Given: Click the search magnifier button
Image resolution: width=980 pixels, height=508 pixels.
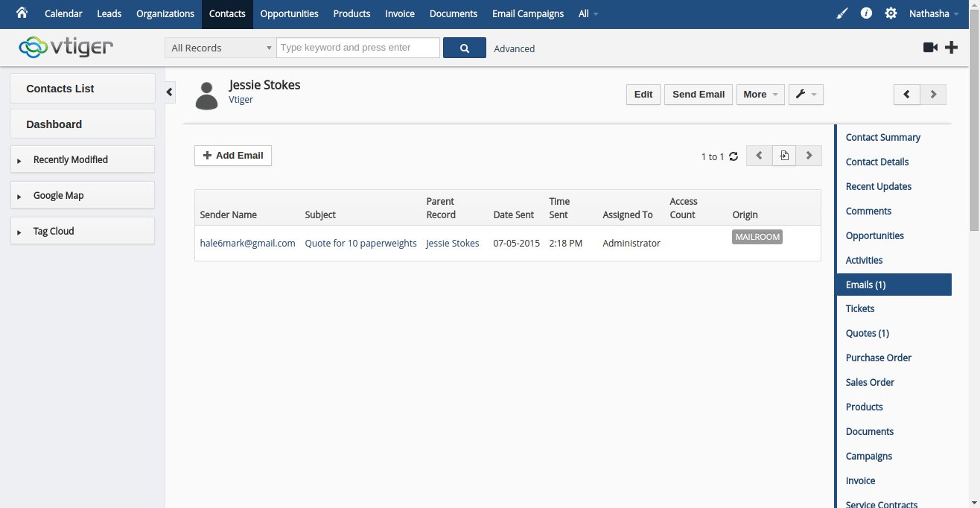Looking at the screenshot, I should tap(464, 48).
